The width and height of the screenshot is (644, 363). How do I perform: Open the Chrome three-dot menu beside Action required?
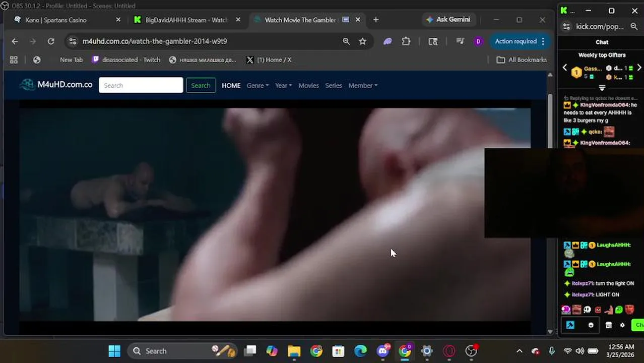click(543, 41)
